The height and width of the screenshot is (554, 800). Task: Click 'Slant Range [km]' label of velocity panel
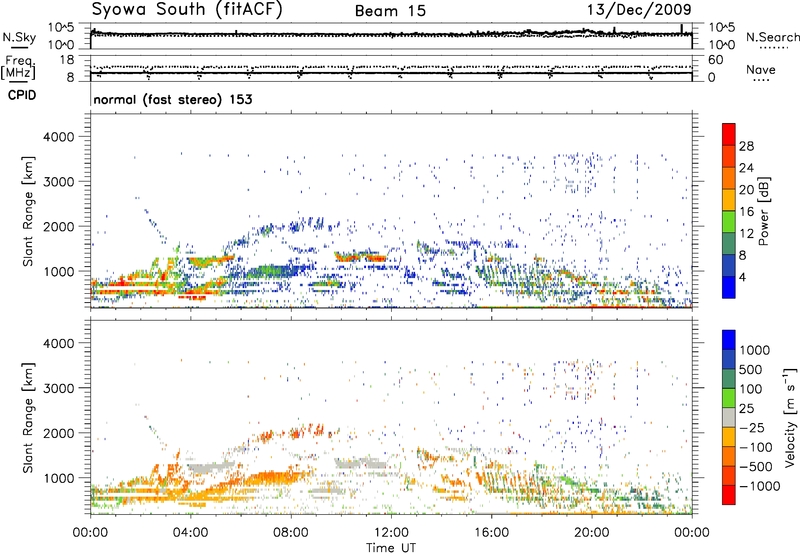tap(28, 418)
